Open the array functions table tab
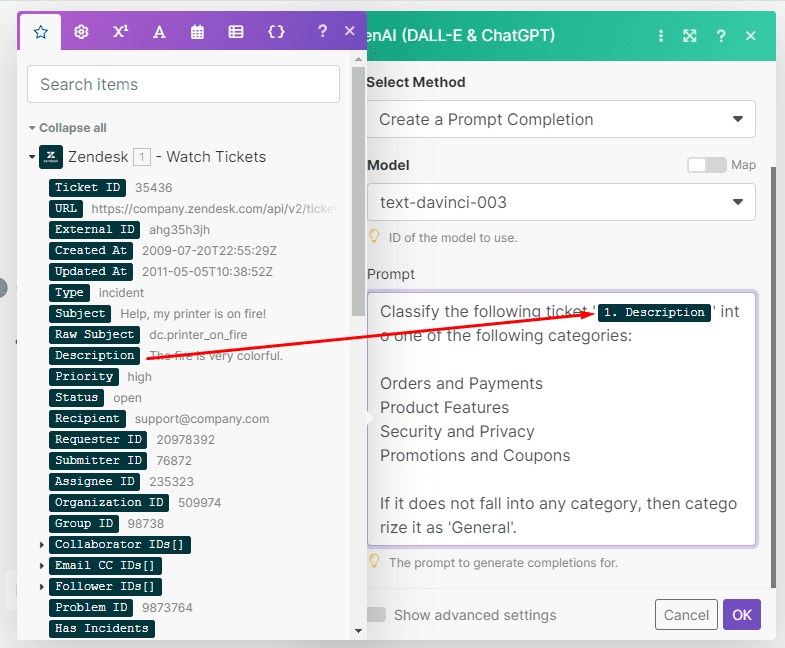 (x=236, y=32)
